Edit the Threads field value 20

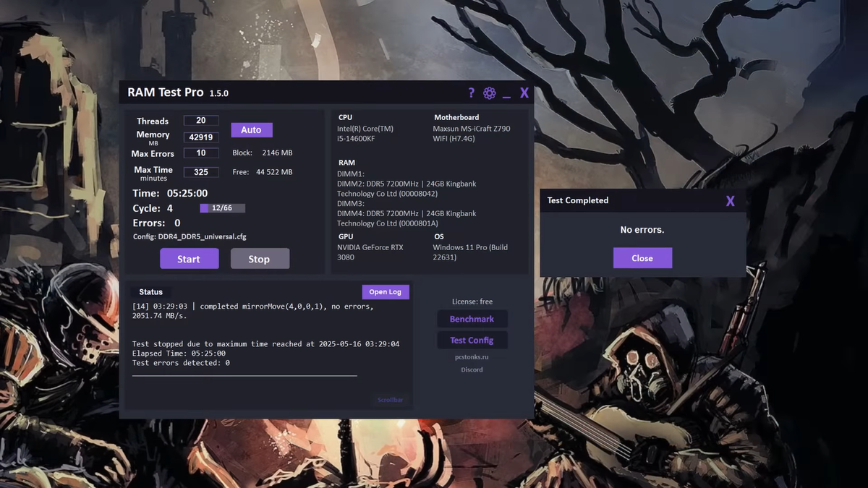201,121
